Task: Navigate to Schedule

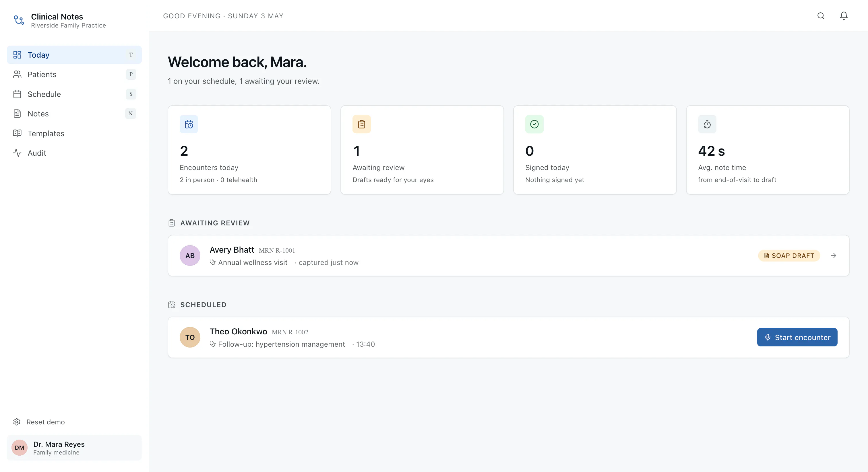Action: [74, 94]
